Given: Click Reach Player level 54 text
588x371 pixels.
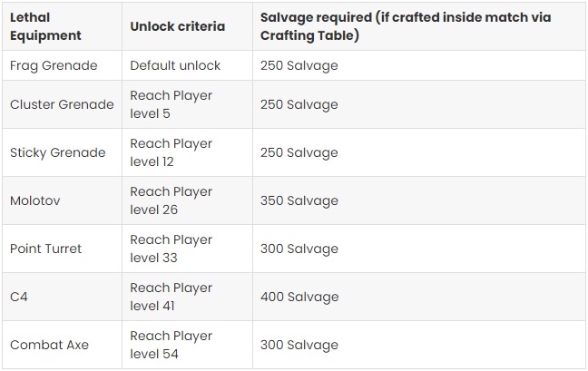Looking at the screenshot, I should pos(171,345).
